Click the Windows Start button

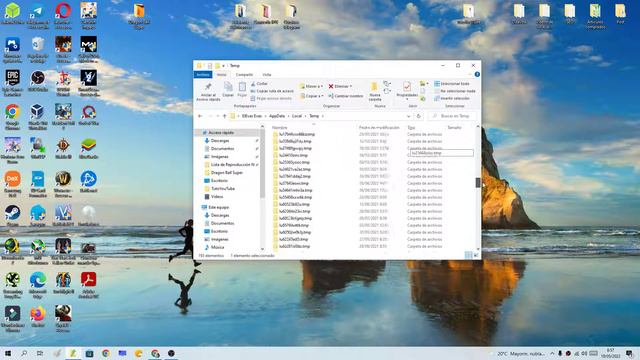click(8, 353)
